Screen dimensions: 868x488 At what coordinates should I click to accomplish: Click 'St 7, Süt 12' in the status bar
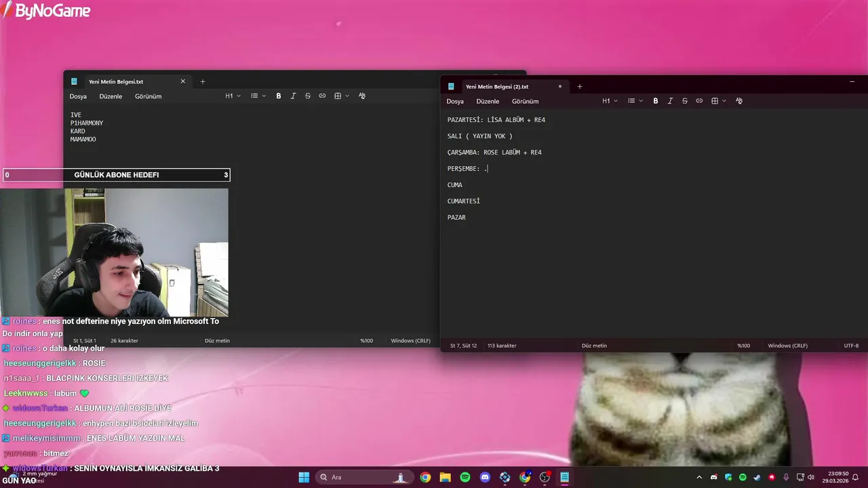464,346
